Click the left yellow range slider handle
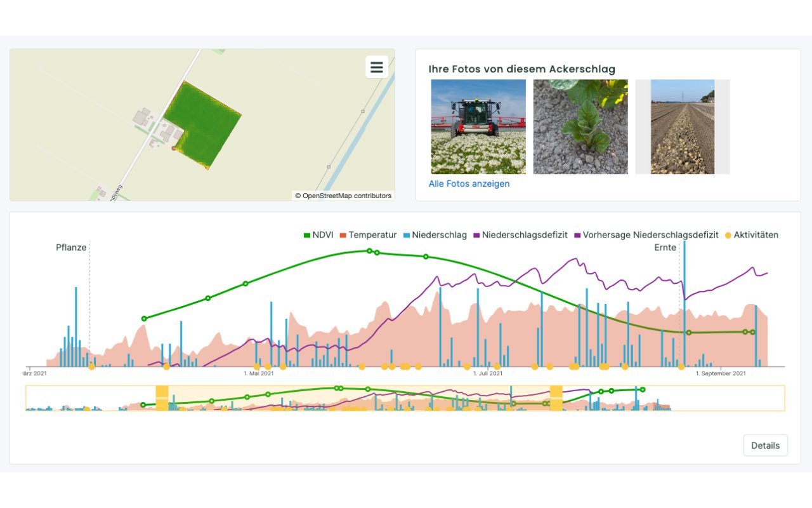This screenshot has width=812, height=508. 162,398
